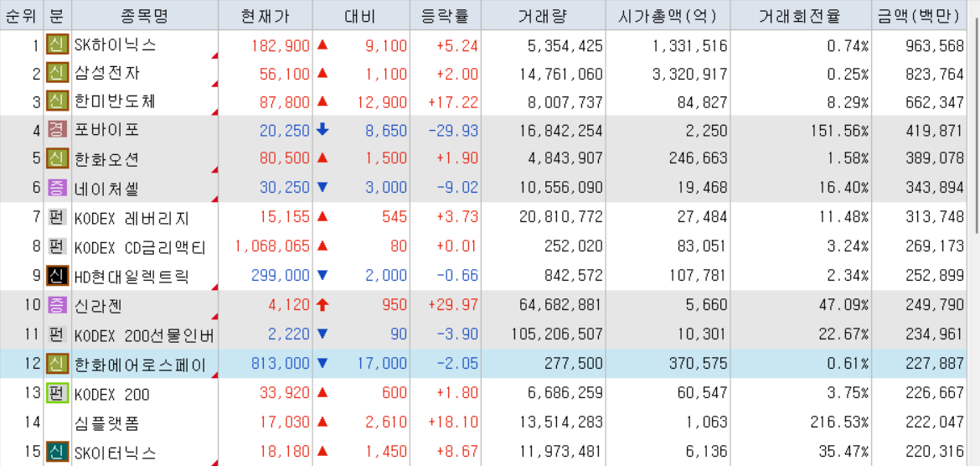The height and width of the screenshot is (466, 980).
Task: Click the up triangle for 한미반도체
Action: [322, 101]
